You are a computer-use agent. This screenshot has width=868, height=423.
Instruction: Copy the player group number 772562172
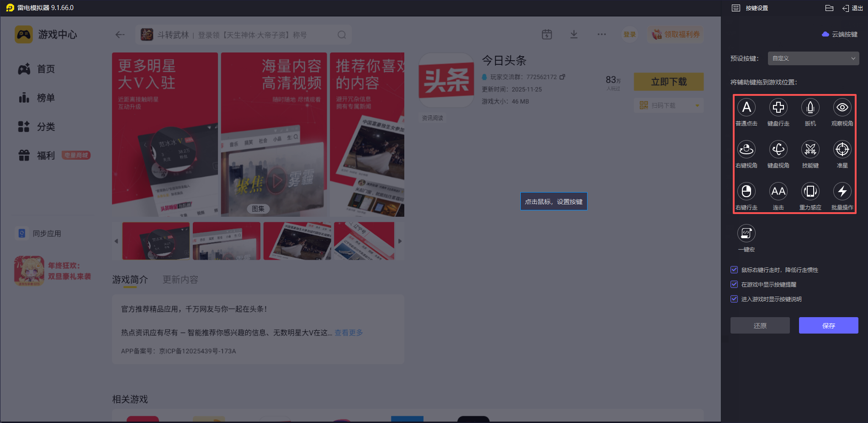click(x=562, y=77)
